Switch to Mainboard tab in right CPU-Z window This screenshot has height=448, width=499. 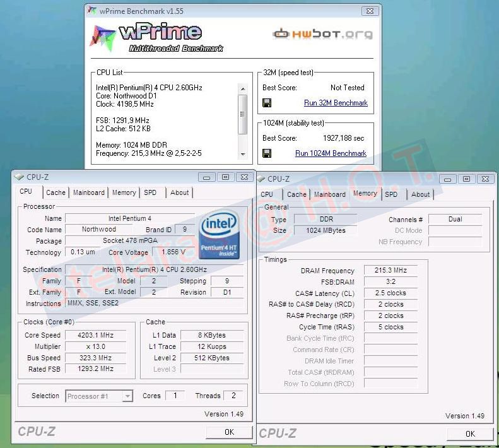click(330, 194)
